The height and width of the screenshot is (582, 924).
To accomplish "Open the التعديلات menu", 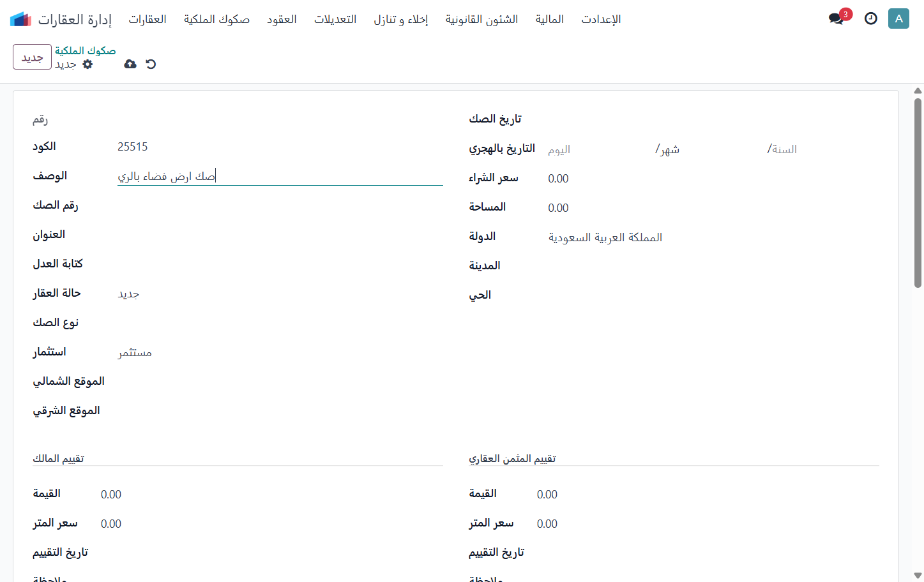I will pos(335,19).
